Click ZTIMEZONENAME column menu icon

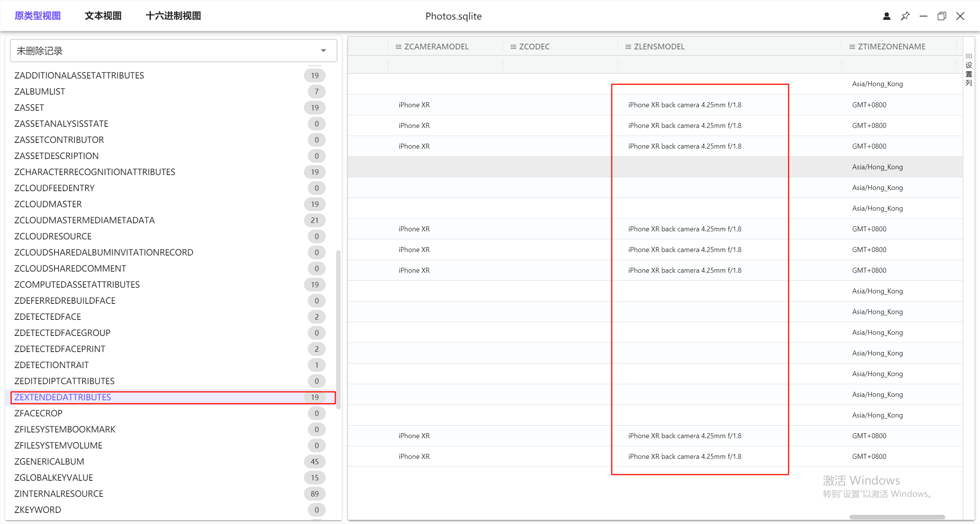[x=852, y=47]
